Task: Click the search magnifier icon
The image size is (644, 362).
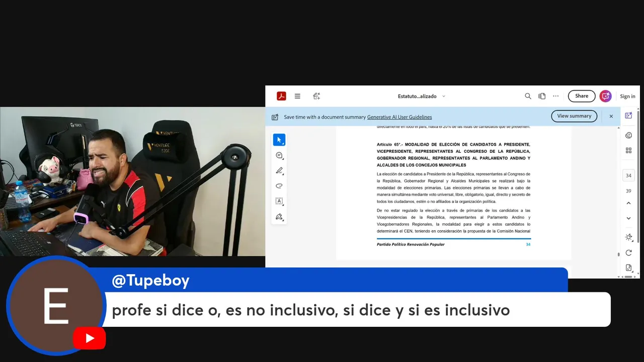Action: click(x=528, y=96)
